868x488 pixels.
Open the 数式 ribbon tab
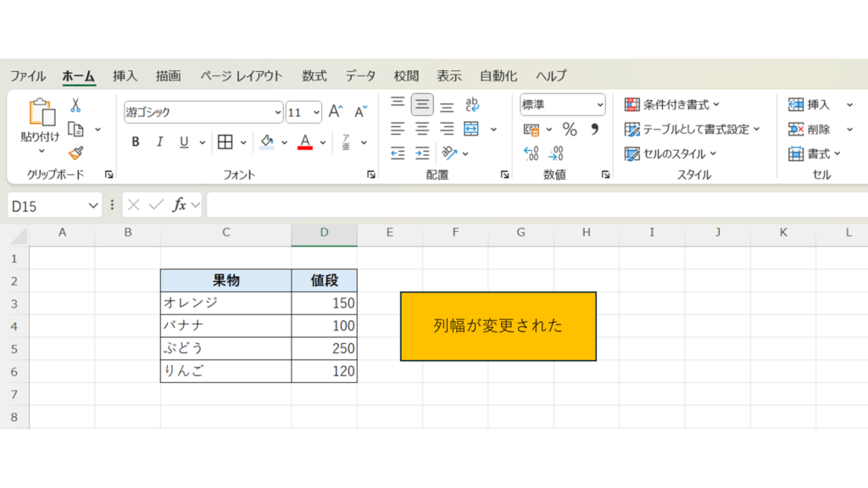pyautogui.click(x=314, y=76)
